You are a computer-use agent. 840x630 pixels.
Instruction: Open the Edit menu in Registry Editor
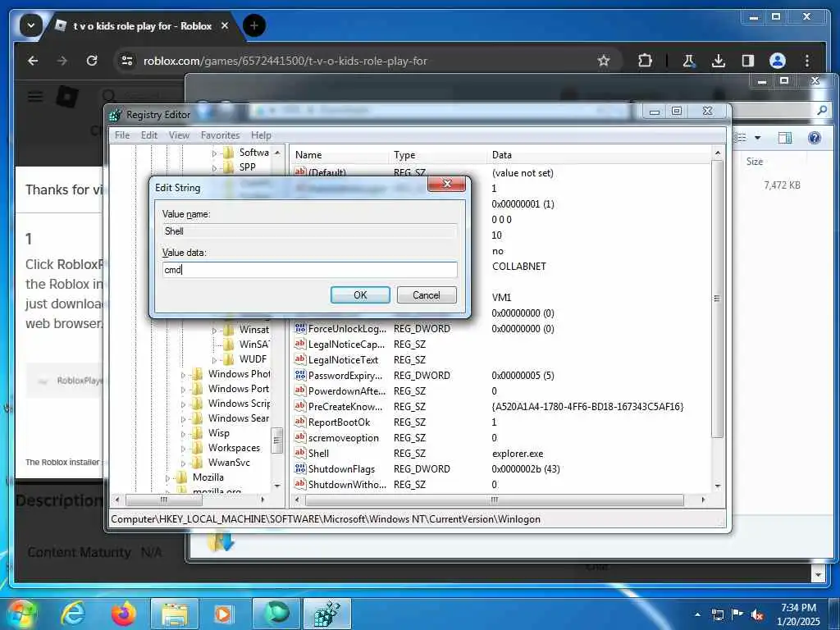coord(149,135)
